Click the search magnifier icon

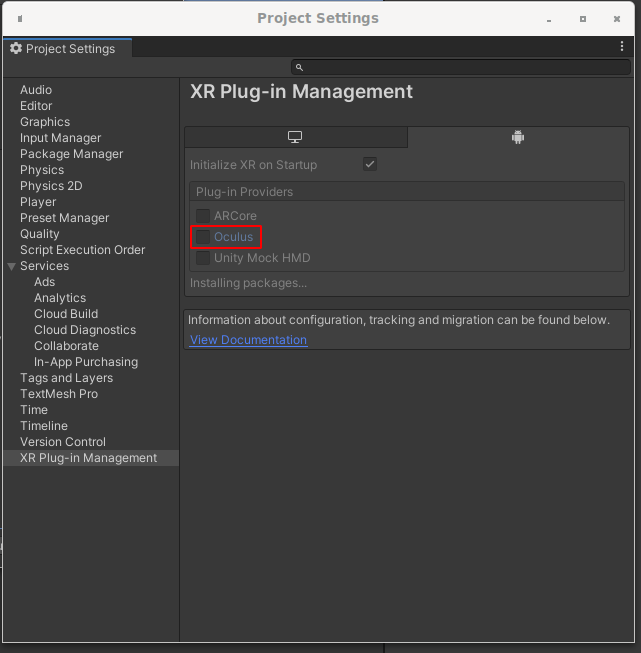point(299,67)
